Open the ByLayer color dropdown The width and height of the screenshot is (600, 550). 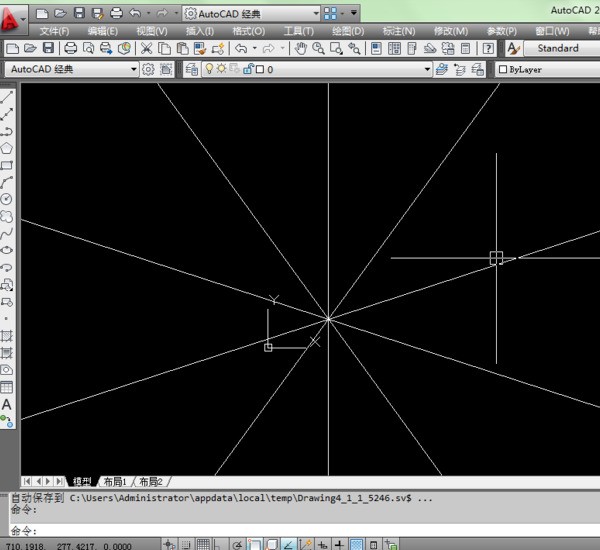(x=550, y=70)
